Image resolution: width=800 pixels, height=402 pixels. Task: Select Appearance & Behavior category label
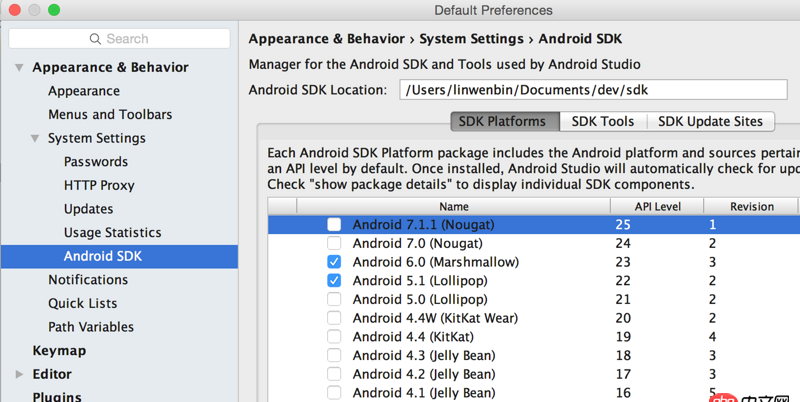tap(110, 67)
